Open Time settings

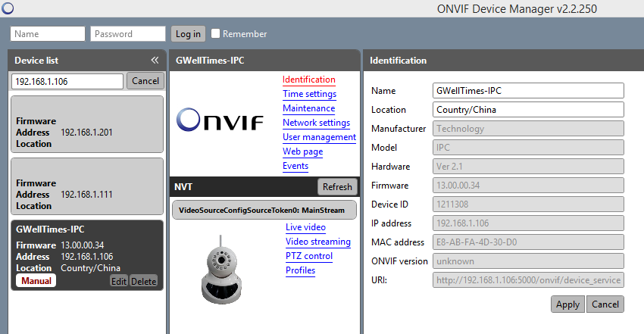(x=309, y=94)
